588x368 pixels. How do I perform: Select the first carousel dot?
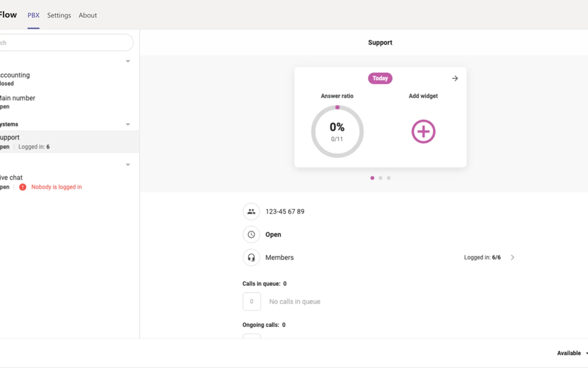[372, 178]
